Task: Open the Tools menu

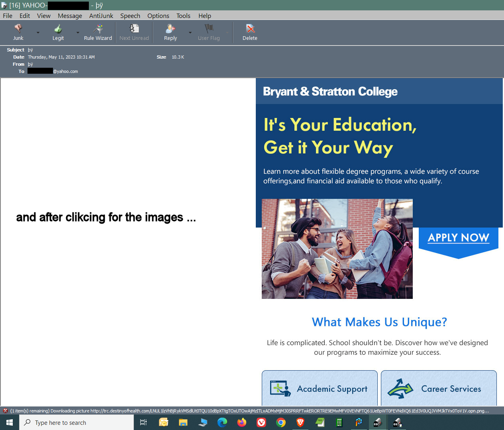Action: [x=183, y=16]
